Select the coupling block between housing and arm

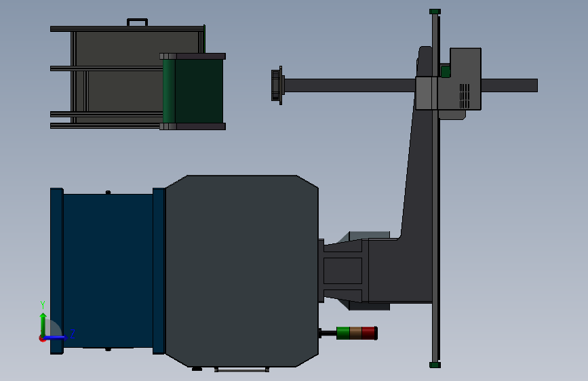click(x=343, y=270)
